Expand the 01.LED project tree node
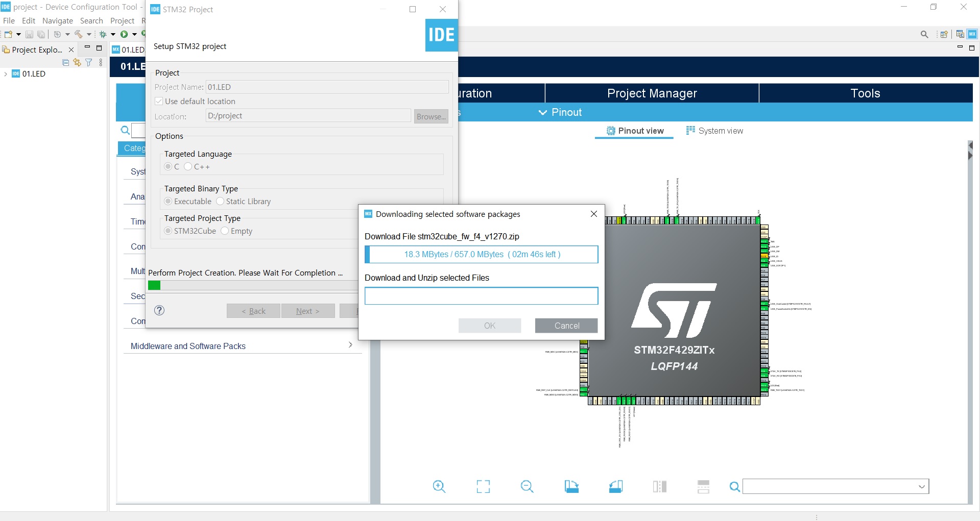 pos(6,74)
